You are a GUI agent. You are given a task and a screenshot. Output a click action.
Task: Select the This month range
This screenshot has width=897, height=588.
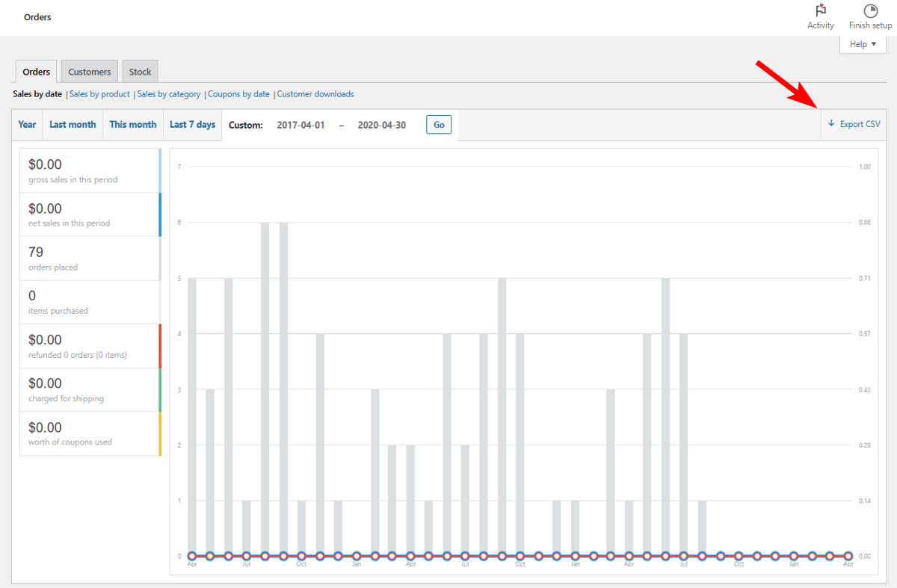[133, 125]
